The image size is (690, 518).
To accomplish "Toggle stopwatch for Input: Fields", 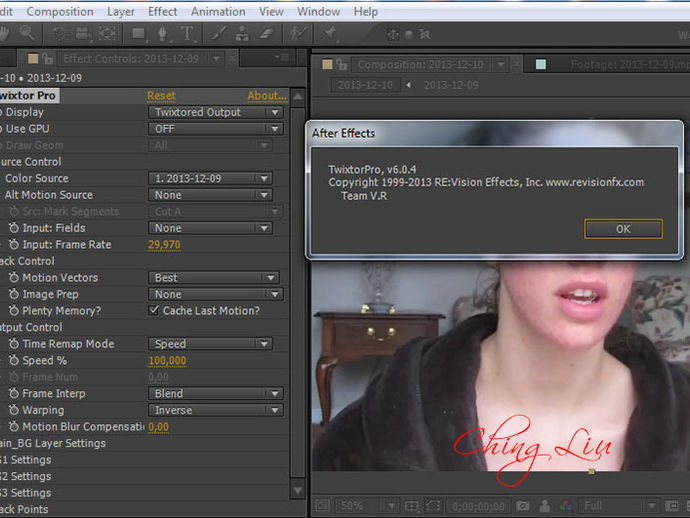I will [14, 228].
